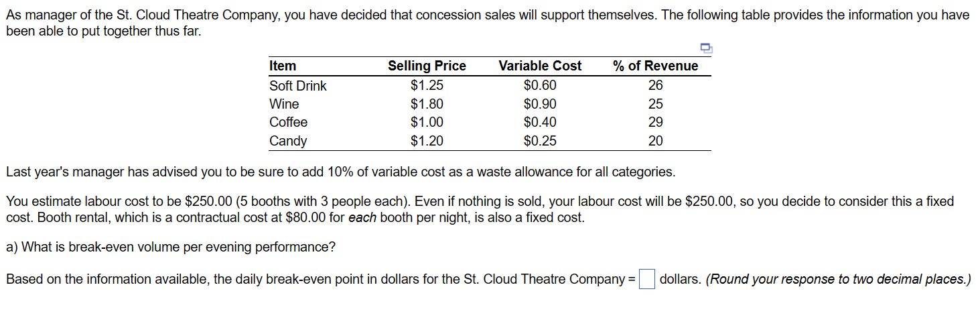The width and height of the screenshot is (980, 334).
Task: Click the 29 percent of revenue cell
Action: [x=656, y=122]
